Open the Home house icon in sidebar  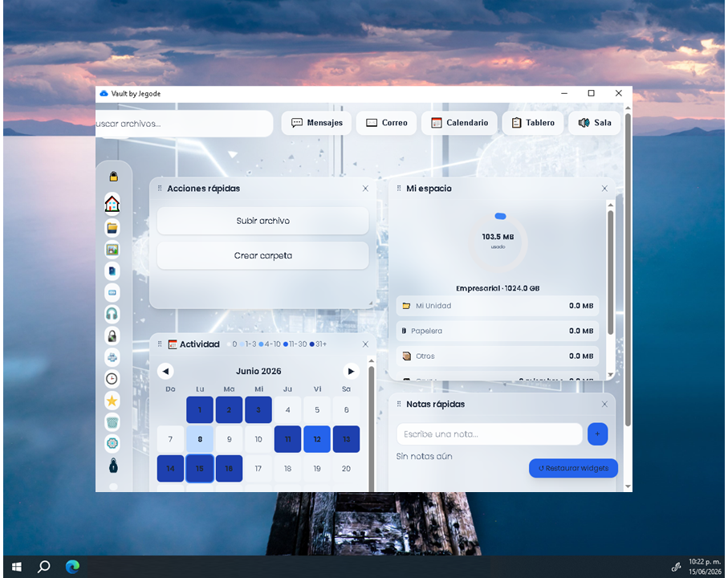(x=112, y=204)
